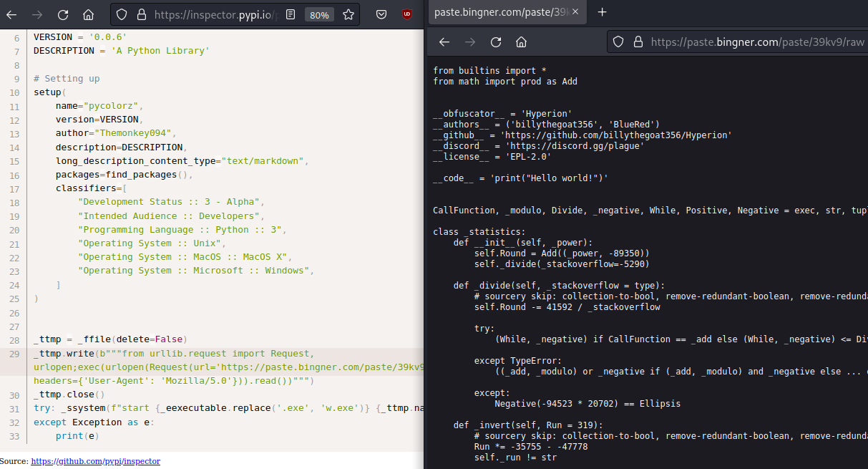Open a new tab with the plus button
This screenshot has height=469, width=868.
pos(603,12)
